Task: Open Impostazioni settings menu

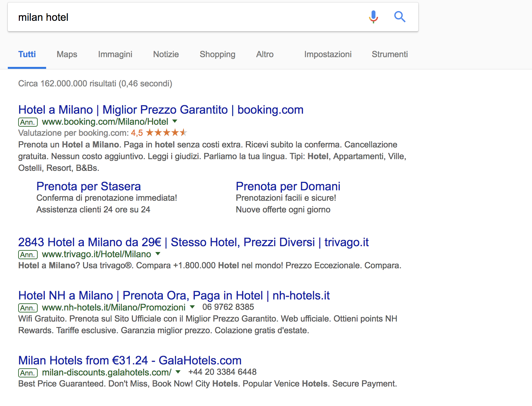Action: [328, 54]
